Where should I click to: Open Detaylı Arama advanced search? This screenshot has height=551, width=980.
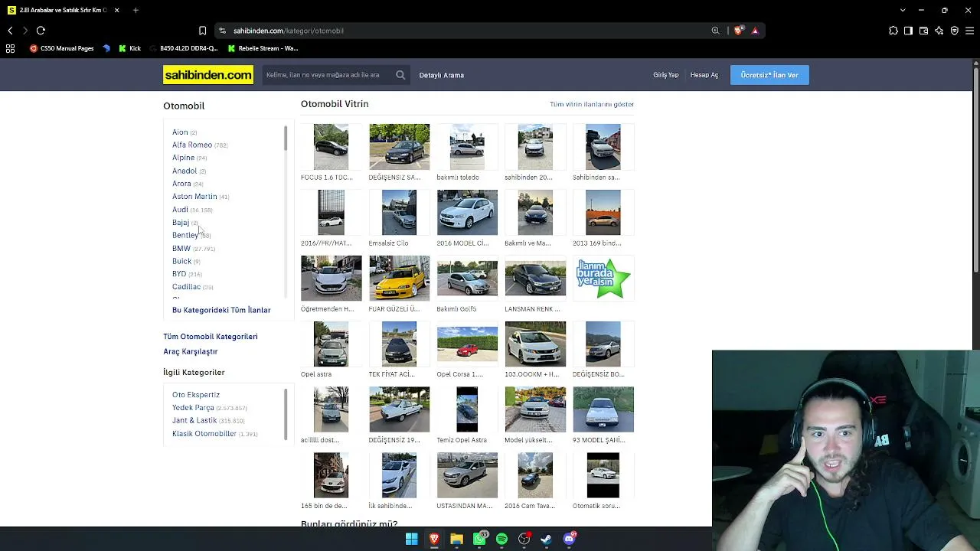(442, 75)
